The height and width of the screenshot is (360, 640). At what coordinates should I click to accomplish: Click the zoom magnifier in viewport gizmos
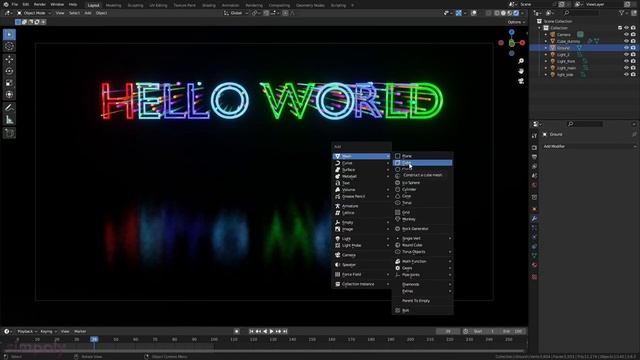tap(521, 61)
